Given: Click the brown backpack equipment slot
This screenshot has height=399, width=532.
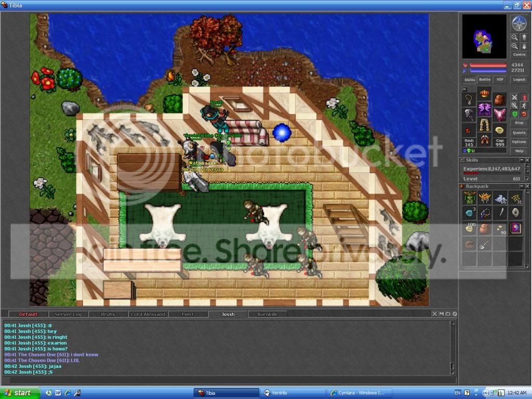Looking at the screenshot, I should (500, 99).
